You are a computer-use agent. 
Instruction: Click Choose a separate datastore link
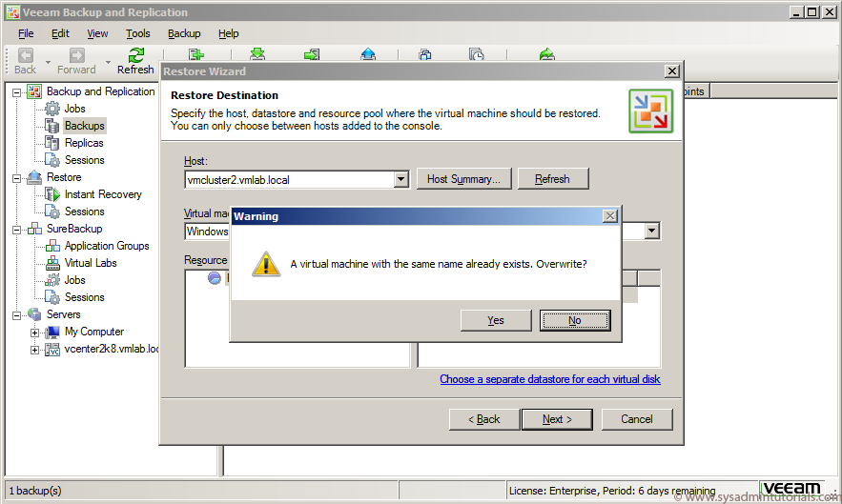(550, 379)
